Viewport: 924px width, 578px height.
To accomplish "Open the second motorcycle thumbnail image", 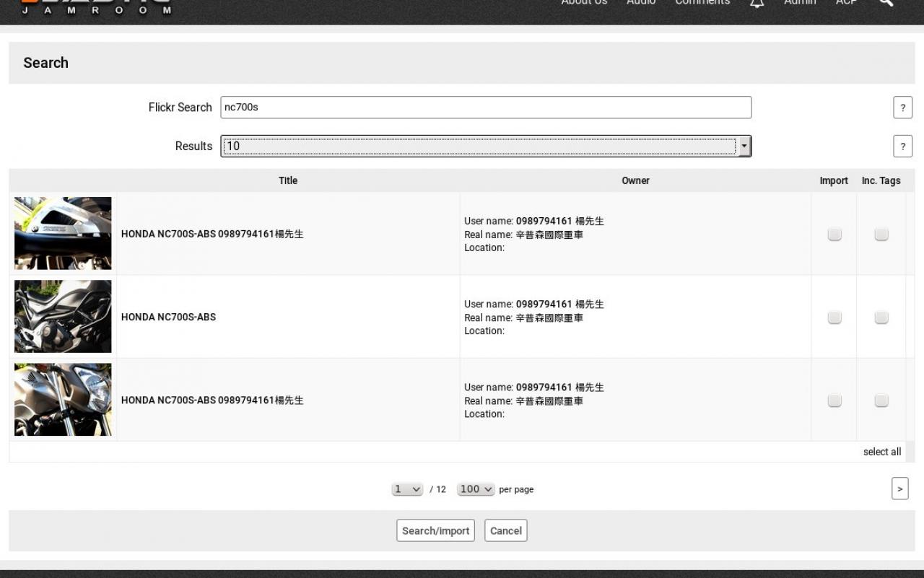I will coord(63,316).
